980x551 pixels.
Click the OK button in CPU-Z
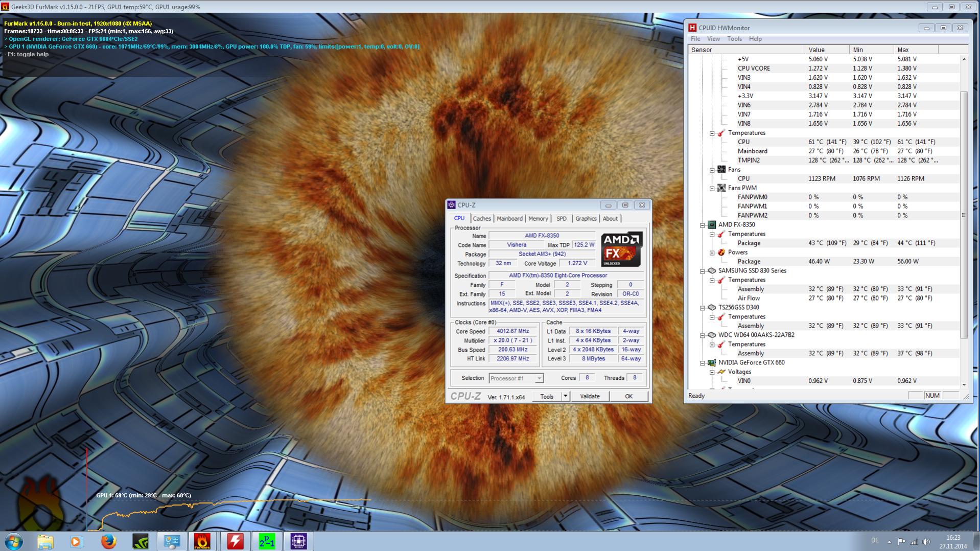tap(628, 396)
